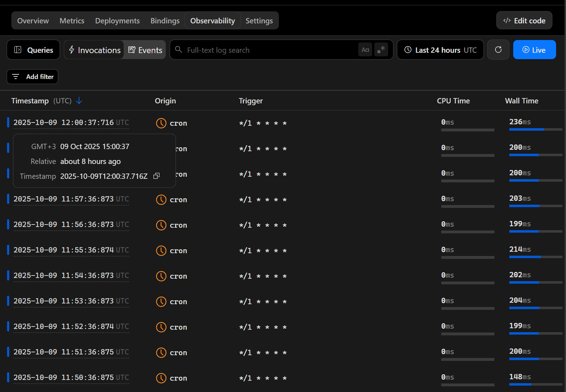Viewport: 566px width, 392px height.
Task: Click the Edit code button
Action: [x=524, y=21]
